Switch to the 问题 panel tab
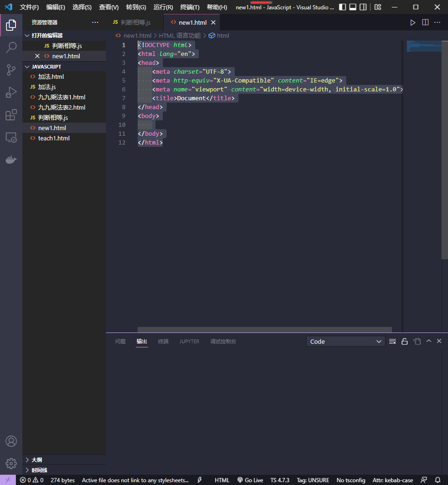Image resolution: width=448 pixels, height=485 pixels. pos(120,341)
